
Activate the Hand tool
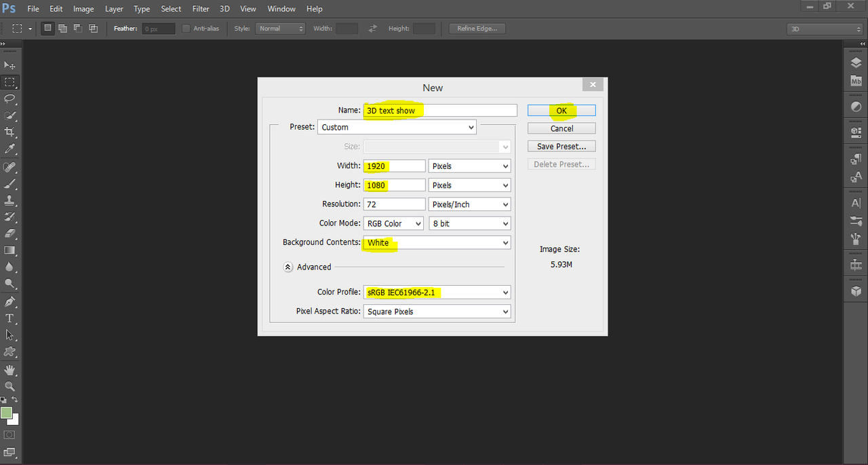9,369
